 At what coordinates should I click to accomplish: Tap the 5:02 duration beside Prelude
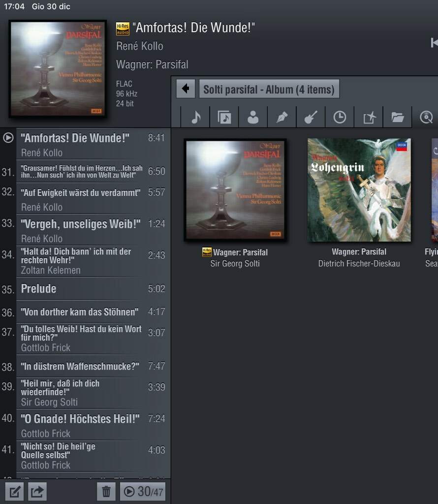click(x=156, y=288)
